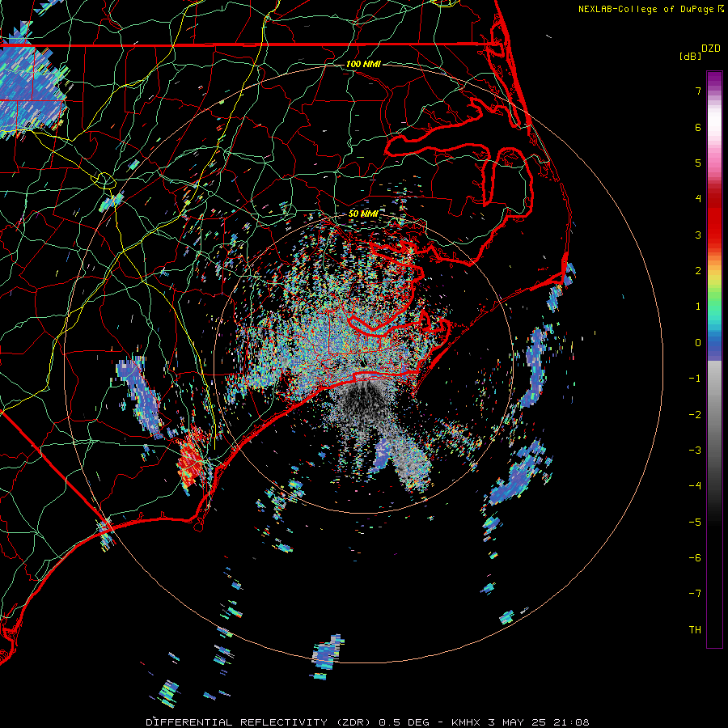Pick the 1 value on the color scale
The width and height of the screenshot is (728, 728).
click(698, 307)
